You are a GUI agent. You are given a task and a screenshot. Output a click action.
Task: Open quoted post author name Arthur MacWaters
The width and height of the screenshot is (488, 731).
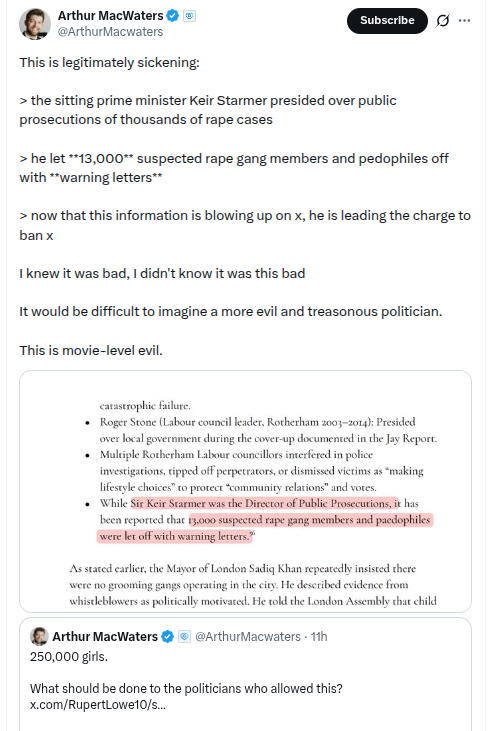tap(105, 636)
